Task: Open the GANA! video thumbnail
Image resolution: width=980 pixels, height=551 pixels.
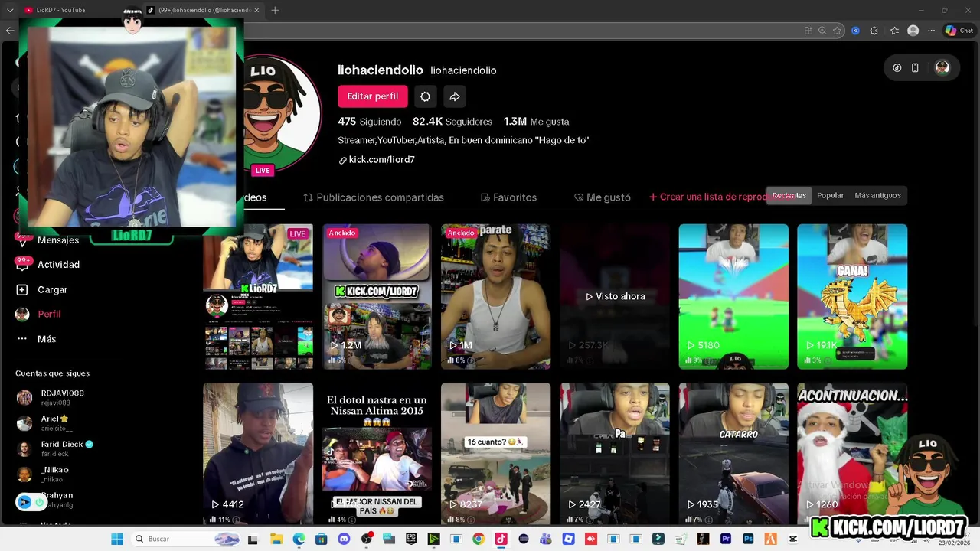Action: click(x=852, y=297)
